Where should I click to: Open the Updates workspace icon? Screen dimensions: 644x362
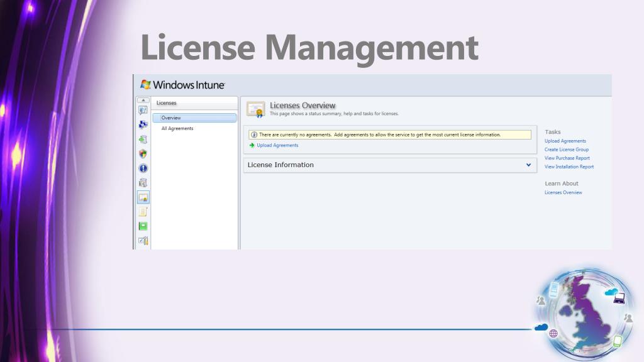(x=143, y=139)
